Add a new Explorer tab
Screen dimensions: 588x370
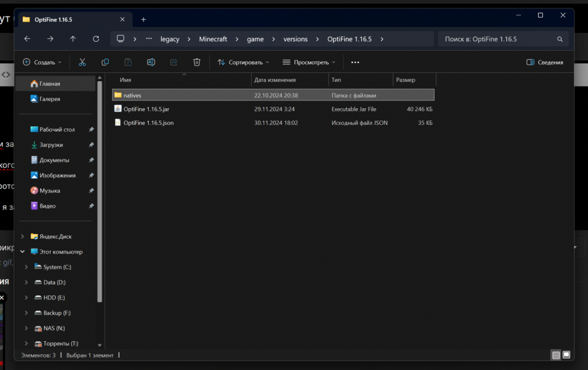[x=143, y=19]
